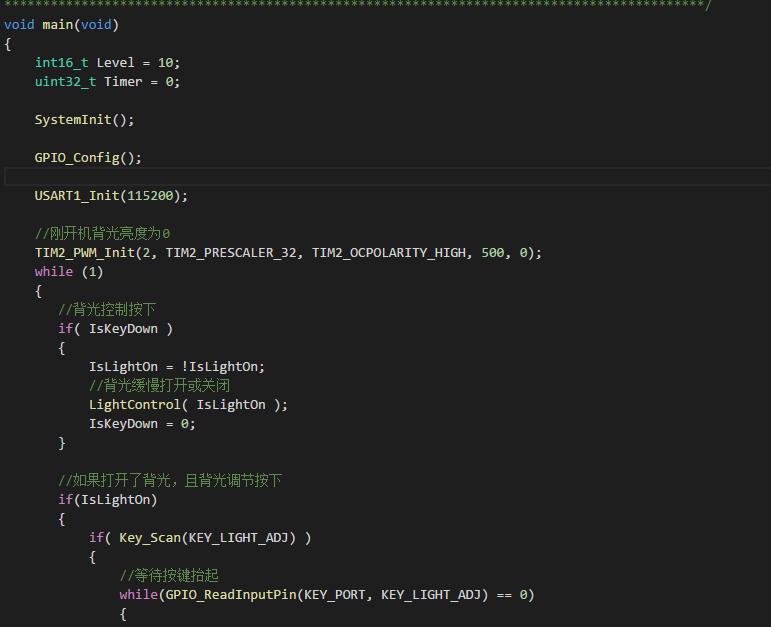771x627 pixels.
Task: Click the comment 等待按键抬起
Action: click(x=168, y=575)
